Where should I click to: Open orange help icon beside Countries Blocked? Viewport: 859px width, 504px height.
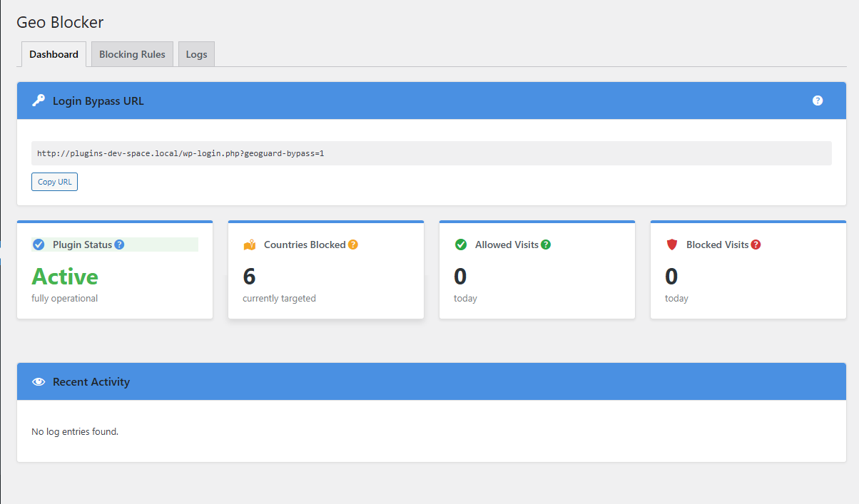point(352,245)
